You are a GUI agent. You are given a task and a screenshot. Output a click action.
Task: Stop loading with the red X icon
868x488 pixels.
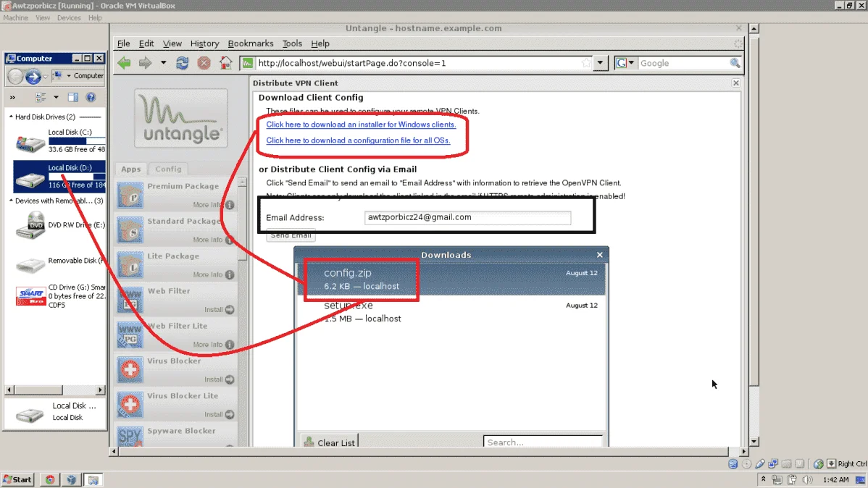[204, 63]
